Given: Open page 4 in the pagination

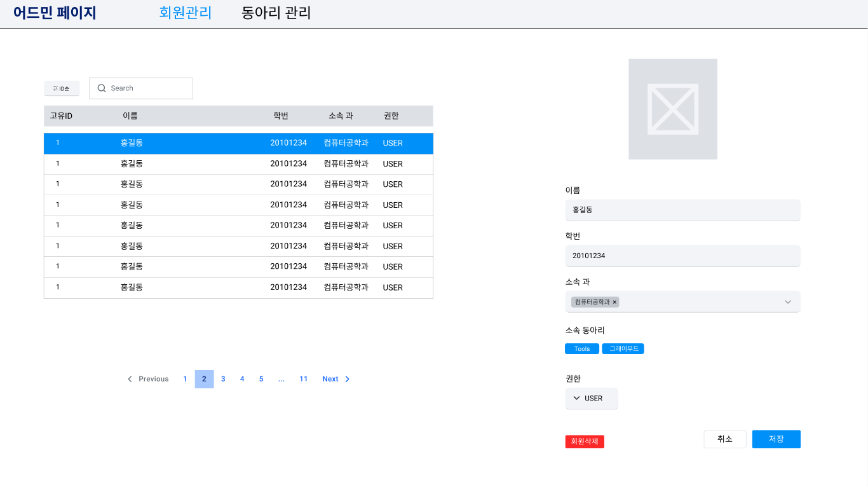Looking at the screenshot, I should point(242,379).
